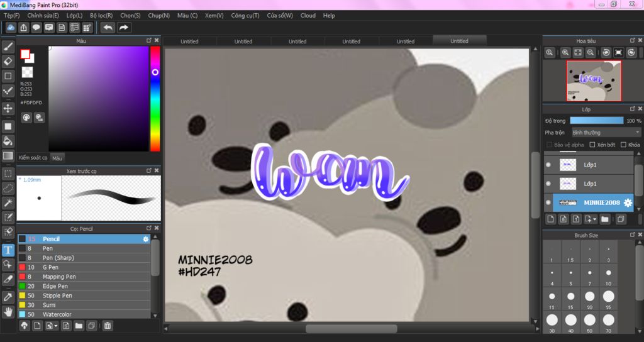Expand the add-layer dropdown arrow in layer panel
This screenshot has width=644, height=342.
pyautogui.click(x=595, y=219)
